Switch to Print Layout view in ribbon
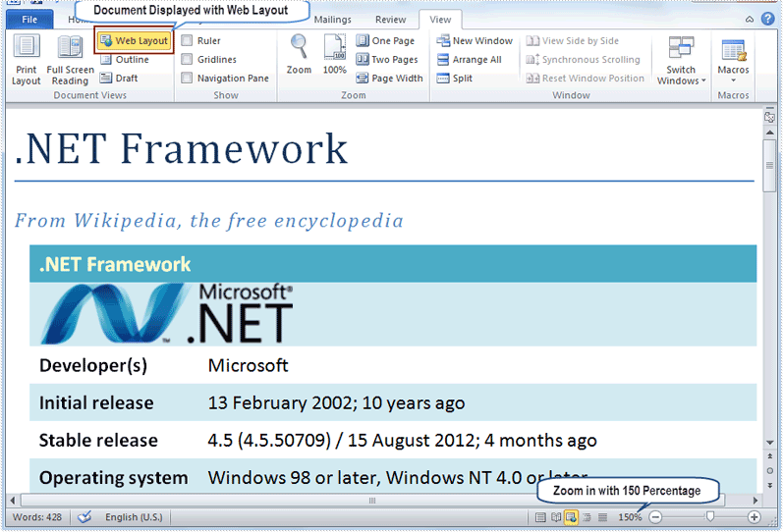Image resolution: width=783 pixels, height=532 pixels. (x=26, y=60)
